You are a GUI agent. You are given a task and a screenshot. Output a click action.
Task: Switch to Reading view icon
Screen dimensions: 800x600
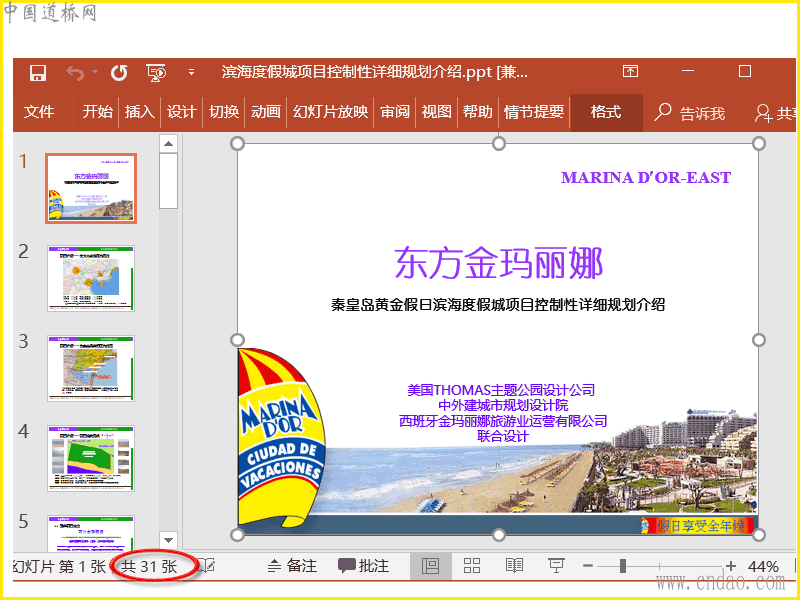(514, 566)
